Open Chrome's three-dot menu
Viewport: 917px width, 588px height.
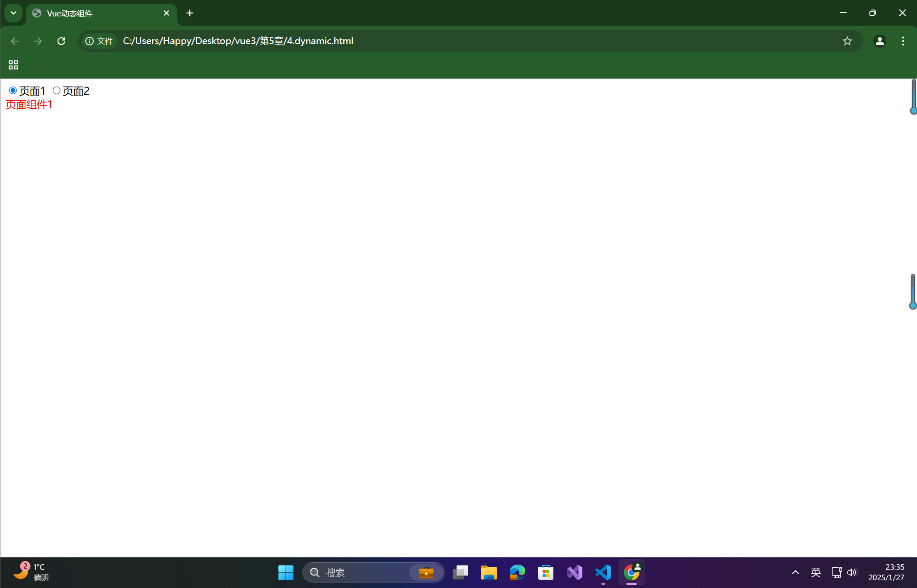tap(903, 41)
